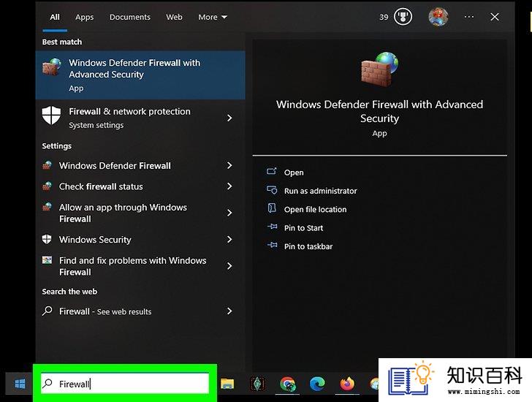Click the magnifier icon next to Firewall web result
This screenshot has height=402, width=532.
coord(47,311)
